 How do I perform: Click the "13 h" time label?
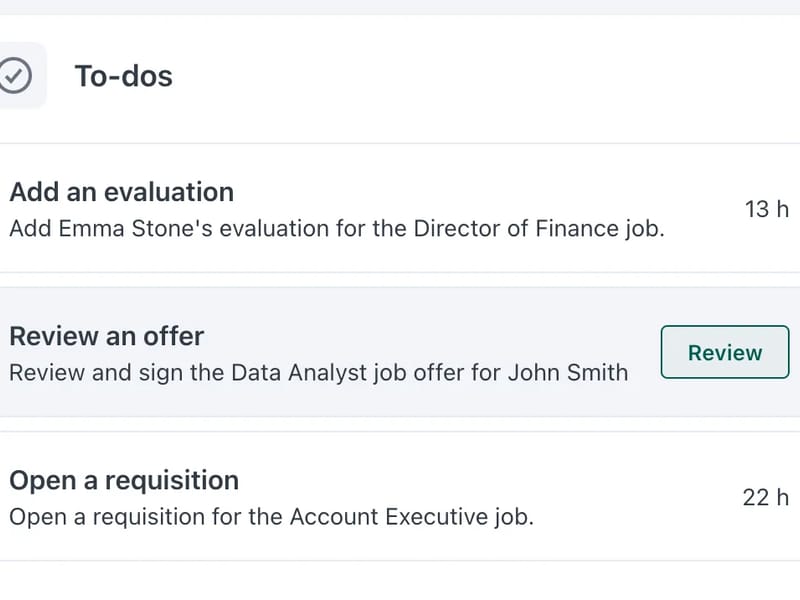[766, 210]
